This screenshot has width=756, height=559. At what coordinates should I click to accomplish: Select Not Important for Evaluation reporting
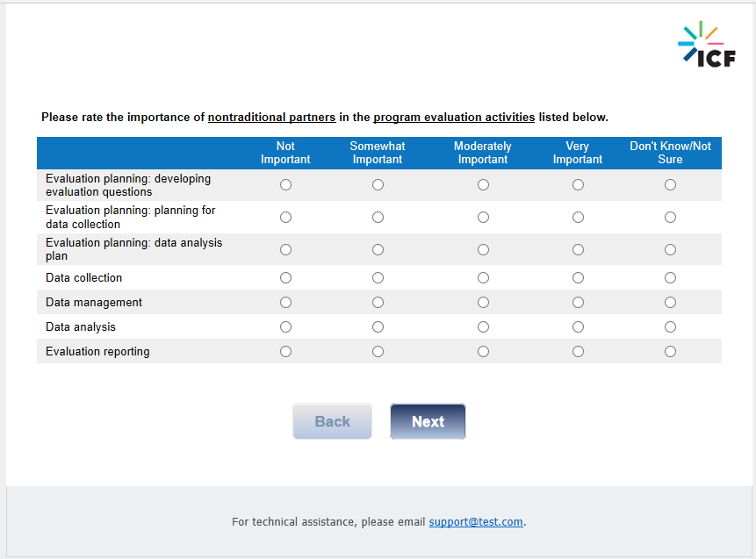click(285, 352)
